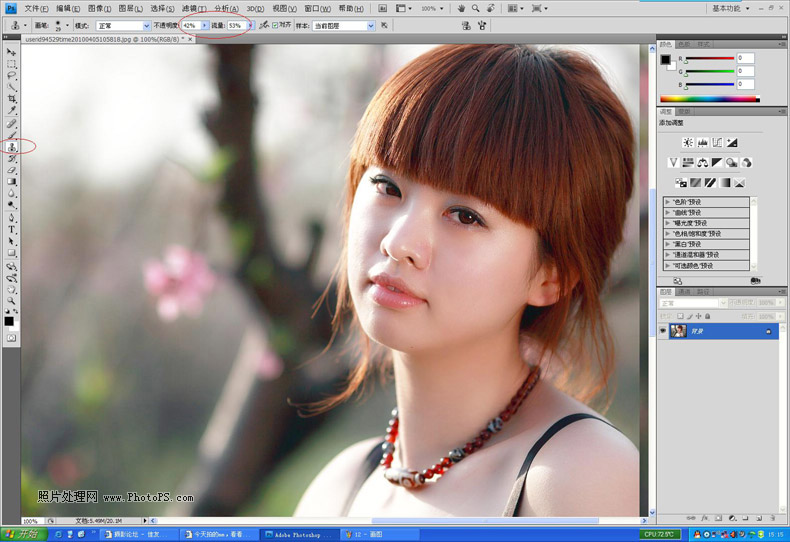Viewport: 790px width, 542px height.
Task: Open the Adobe Photoshop taskbar button
Action: pos(298,534)
